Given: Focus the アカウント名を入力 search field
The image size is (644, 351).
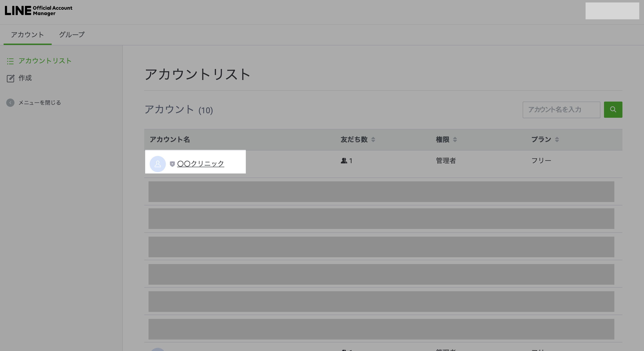Looking at the screenshot, I should point(561,109).
